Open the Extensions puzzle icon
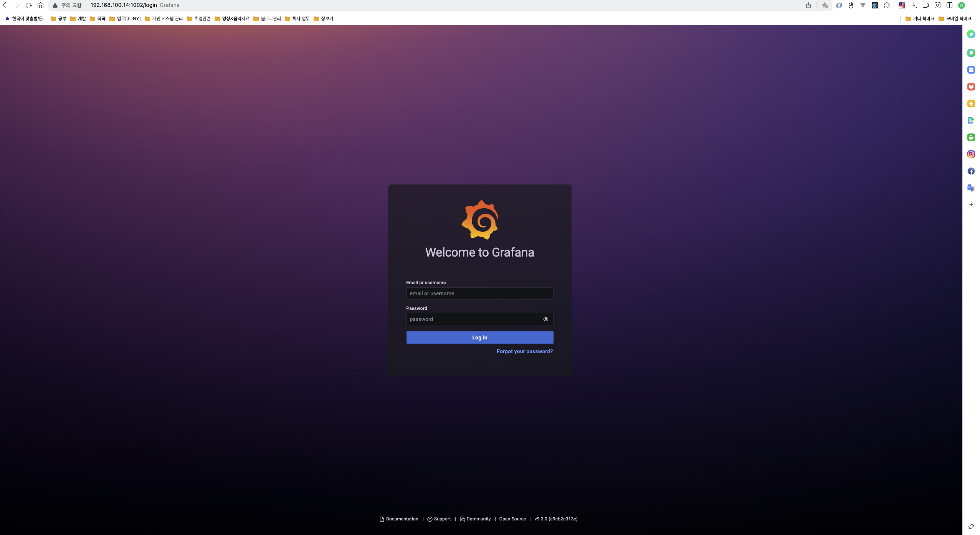This screenshot has width=980, height=535. pos(886,5)
